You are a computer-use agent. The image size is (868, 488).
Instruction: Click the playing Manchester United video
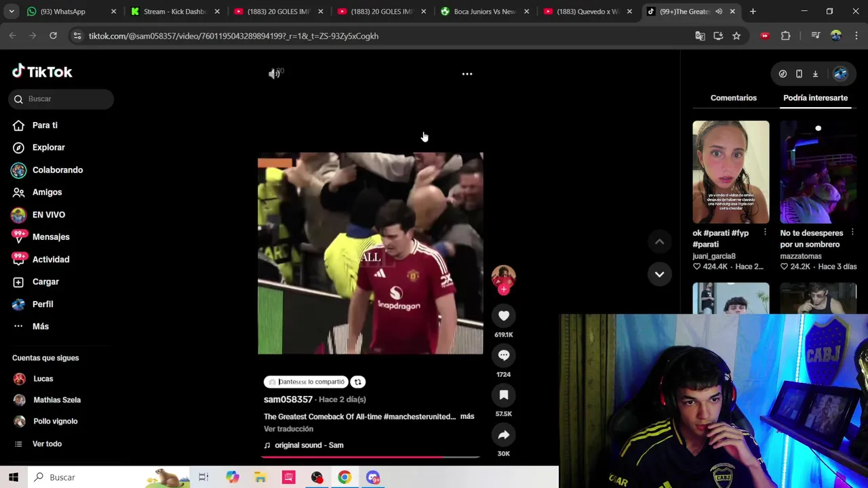[x=370, y=253]
